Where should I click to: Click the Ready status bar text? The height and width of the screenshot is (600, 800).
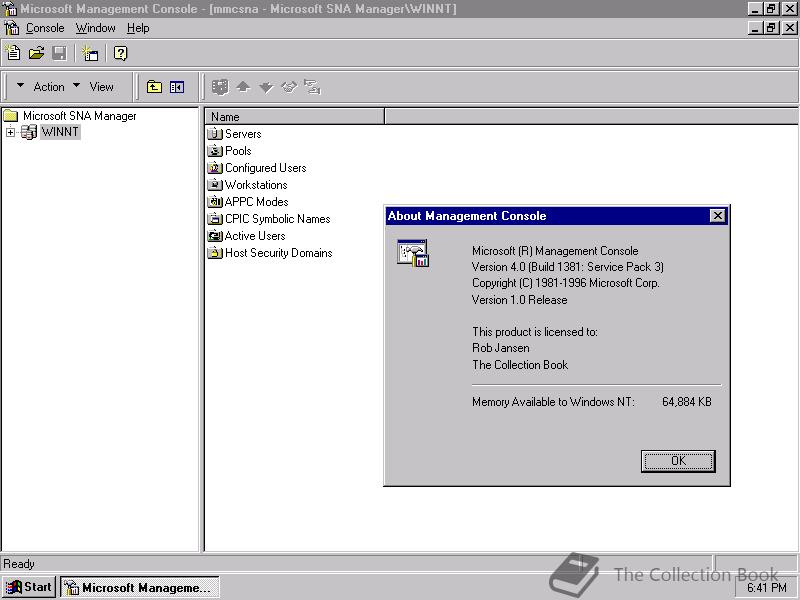pos(19,564)
